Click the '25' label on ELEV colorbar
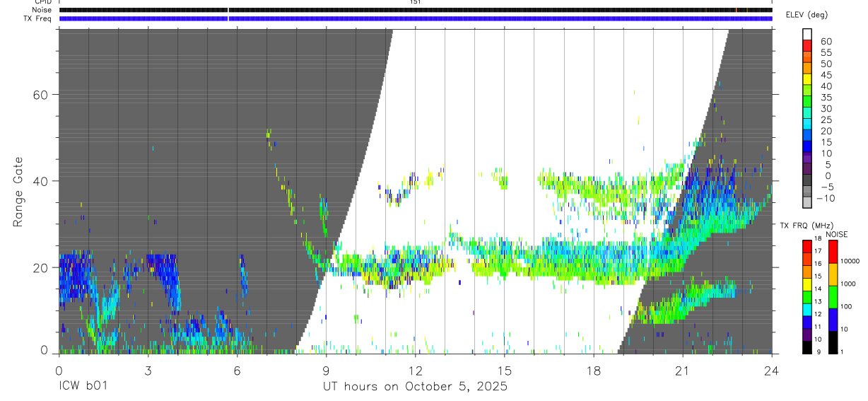Viewport: 868px width, 401px height. pyautogui.click(x=826, y=120)
